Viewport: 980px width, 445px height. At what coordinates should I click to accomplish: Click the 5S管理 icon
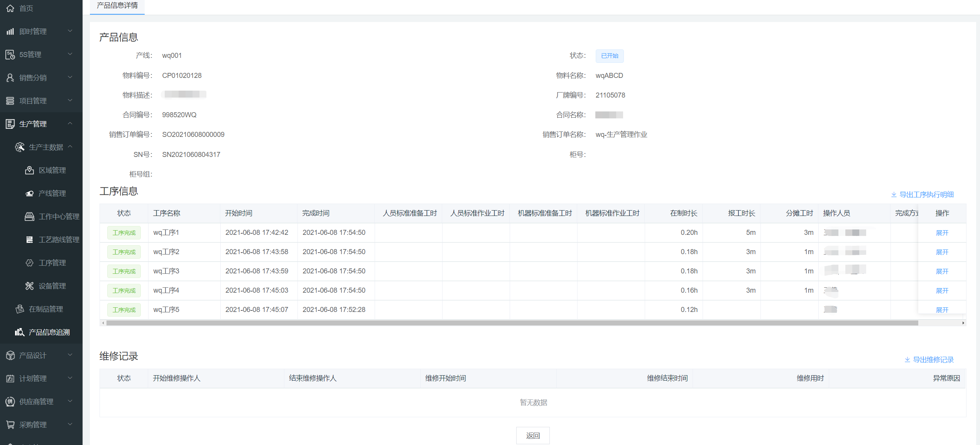click(x=10, y=54)
